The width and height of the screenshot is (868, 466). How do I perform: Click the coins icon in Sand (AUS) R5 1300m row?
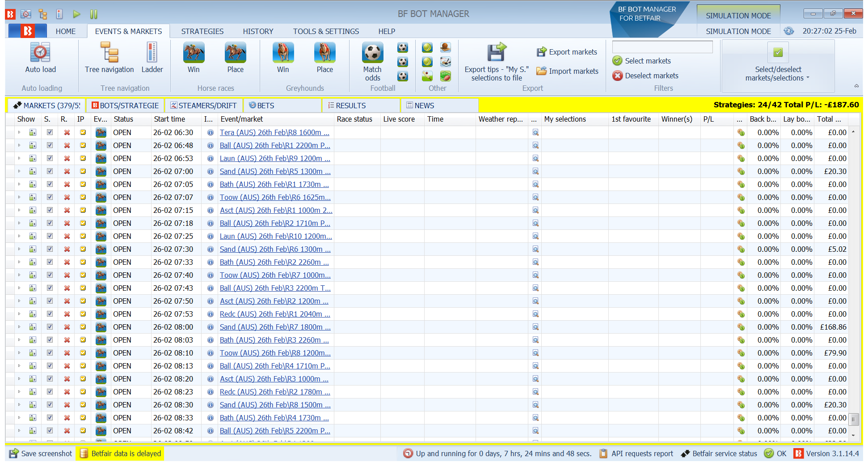point(741,171)
